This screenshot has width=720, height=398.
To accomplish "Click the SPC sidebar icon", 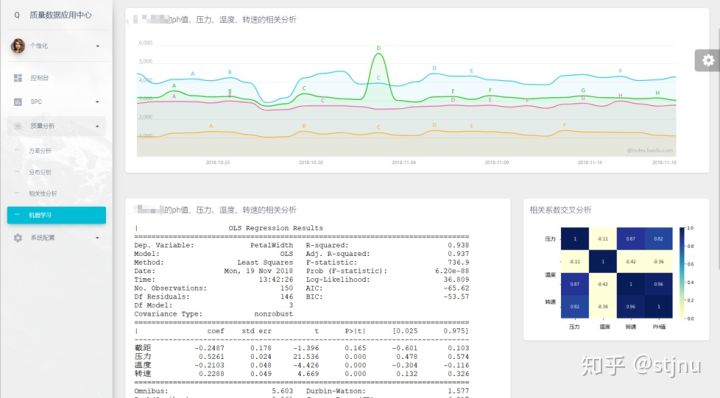I will coord(18,102).
